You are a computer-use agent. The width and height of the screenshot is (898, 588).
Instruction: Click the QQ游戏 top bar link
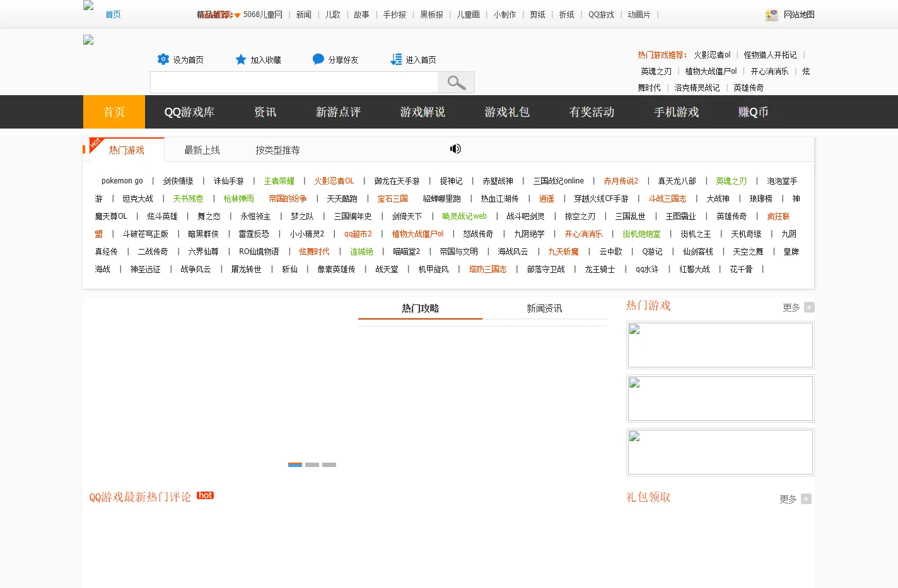pos(601,14)
